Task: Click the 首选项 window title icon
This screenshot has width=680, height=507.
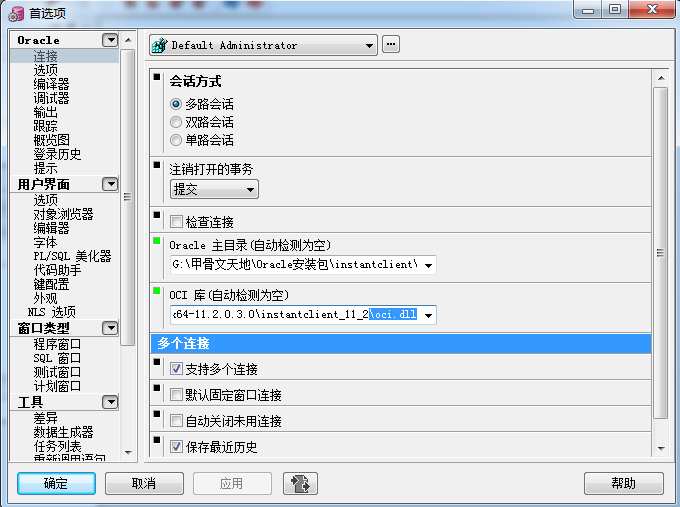Action: (x=16, y=14)
